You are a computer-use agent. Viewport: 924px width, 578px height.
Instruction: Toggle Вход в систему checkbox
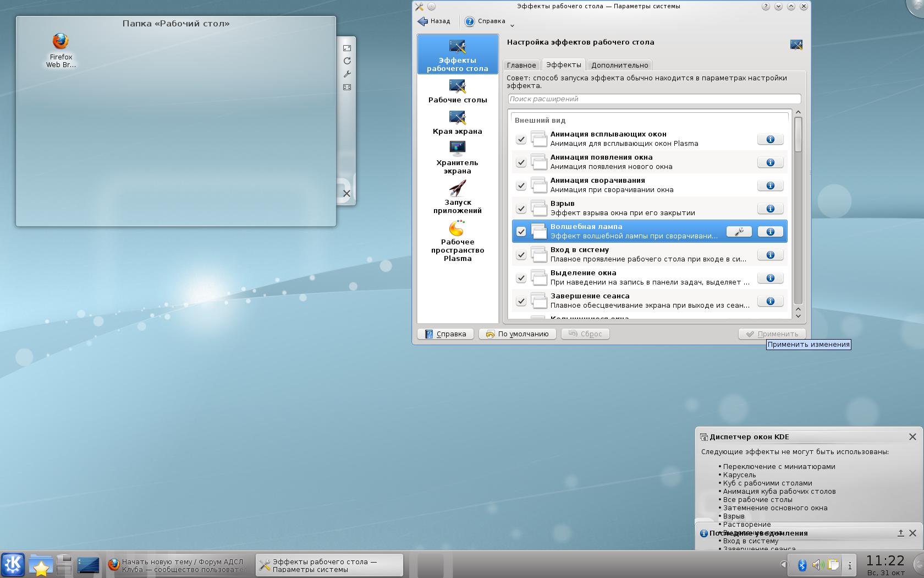[521, 255]
